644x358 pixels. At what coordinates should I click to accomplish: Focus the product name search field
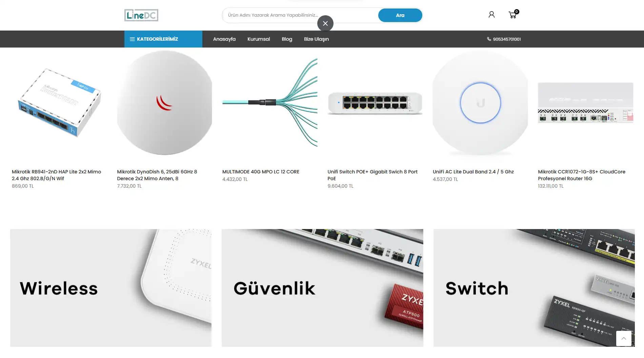tap(301, 15)
